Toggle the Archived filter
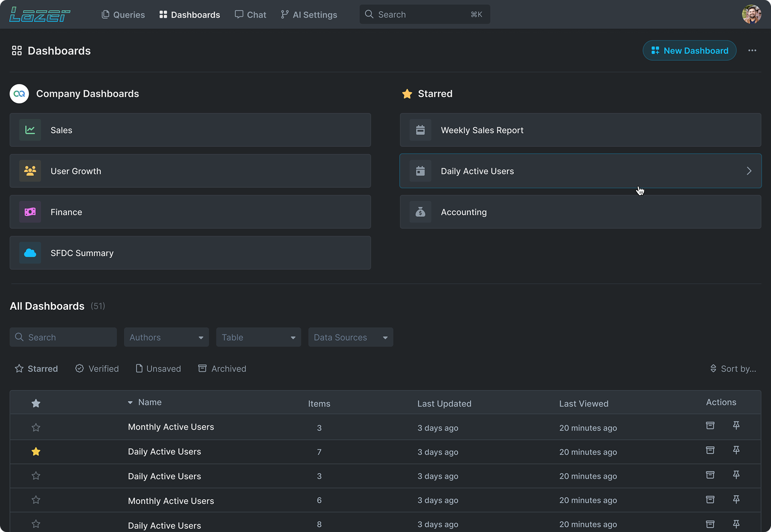 click(x=222, y=369)
